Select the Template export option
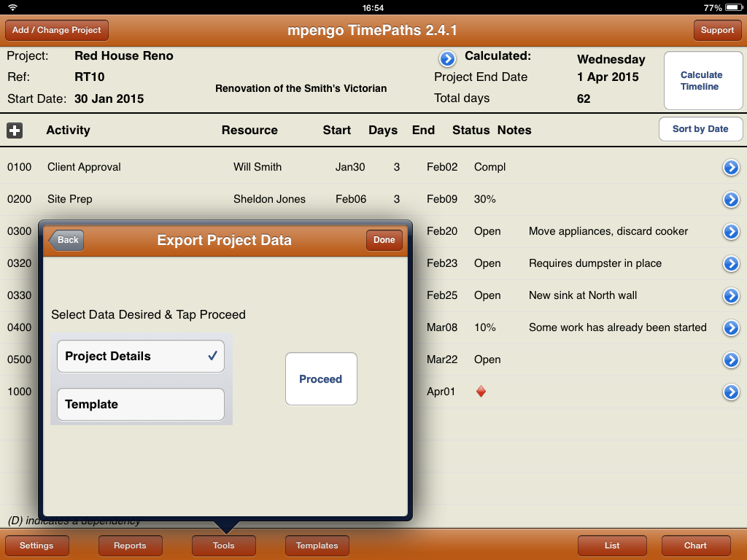747x560 pixels. (x=141, y=405)
